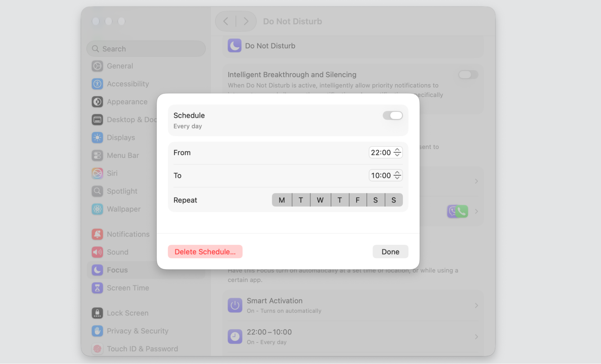Toggle Tuesday in Repeat days
This screenshot has height=364, width=601.
coord(301,200)
